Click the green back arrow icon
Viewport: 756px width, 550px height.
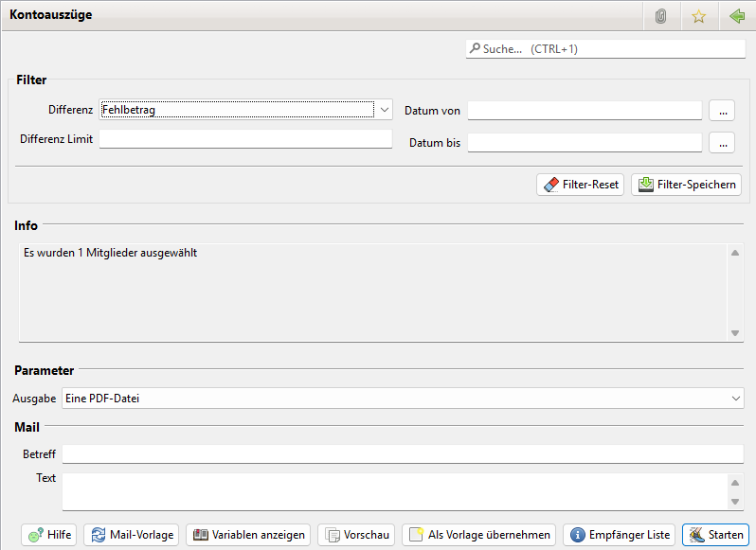pyautogui.click(x=736, y=16)
